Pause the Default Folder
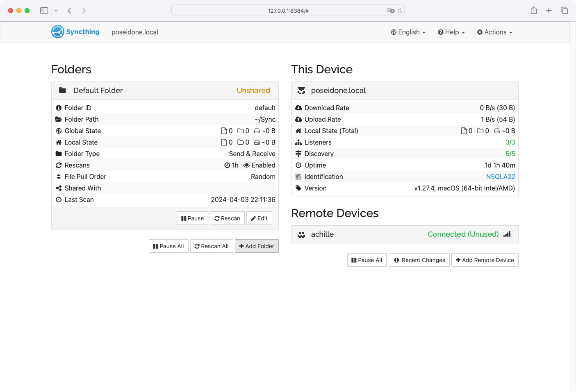 click(x=193, y=218)
